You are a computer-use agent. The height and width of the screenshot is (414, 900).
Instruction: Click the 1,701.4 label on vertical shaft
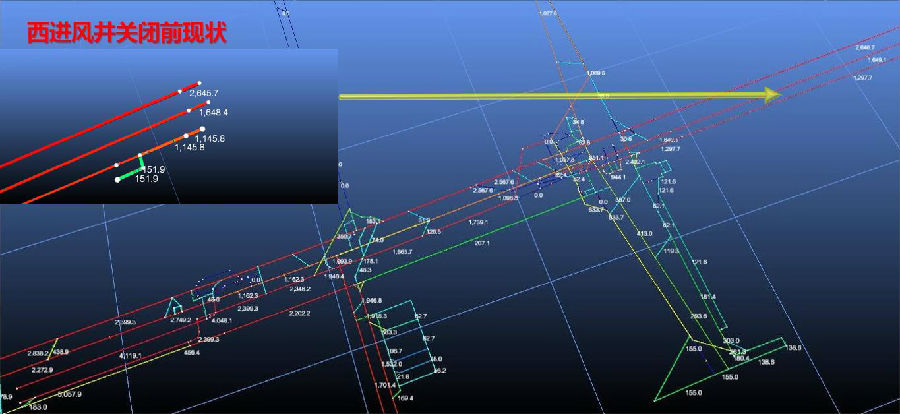point(383,384)
